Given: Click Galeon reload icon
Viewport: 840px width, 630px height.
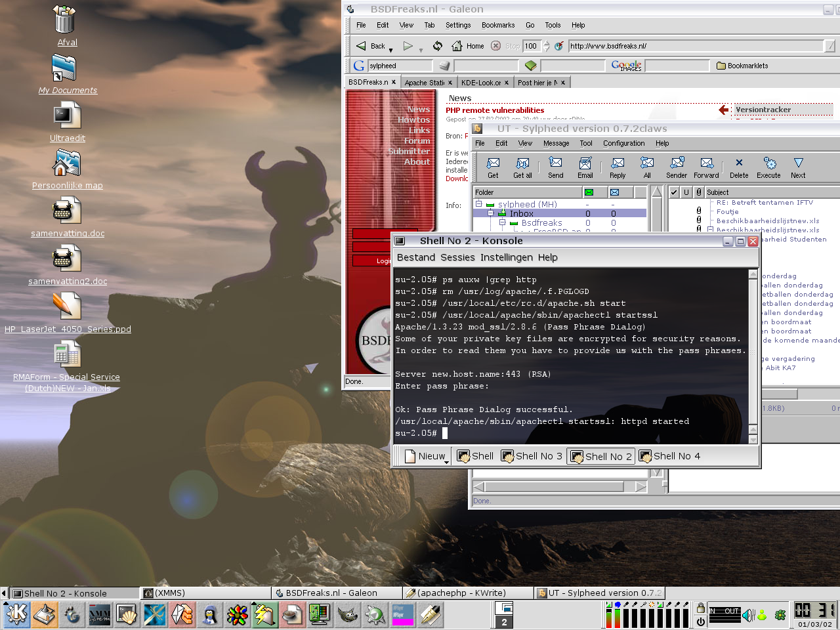Looking at the screenshot, I should (x=438, y=46).
